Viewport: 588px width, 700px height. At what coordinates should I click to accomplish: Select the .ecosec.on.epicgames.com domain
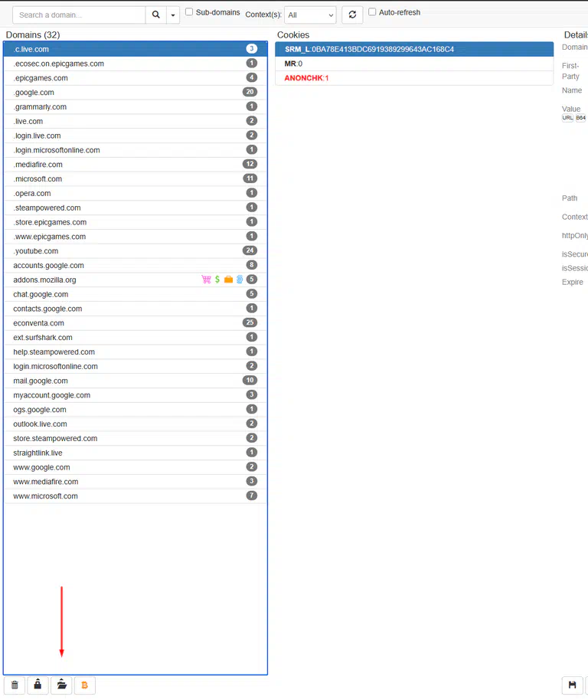[x=136, y=64]
